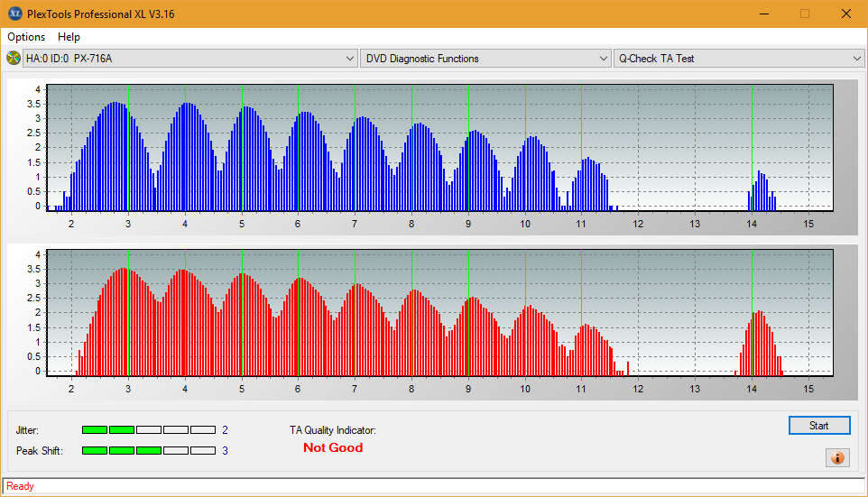Click the Jitter level indicator bar
The height and width of the screenshot is (497, 868).
tap(149, 430)
